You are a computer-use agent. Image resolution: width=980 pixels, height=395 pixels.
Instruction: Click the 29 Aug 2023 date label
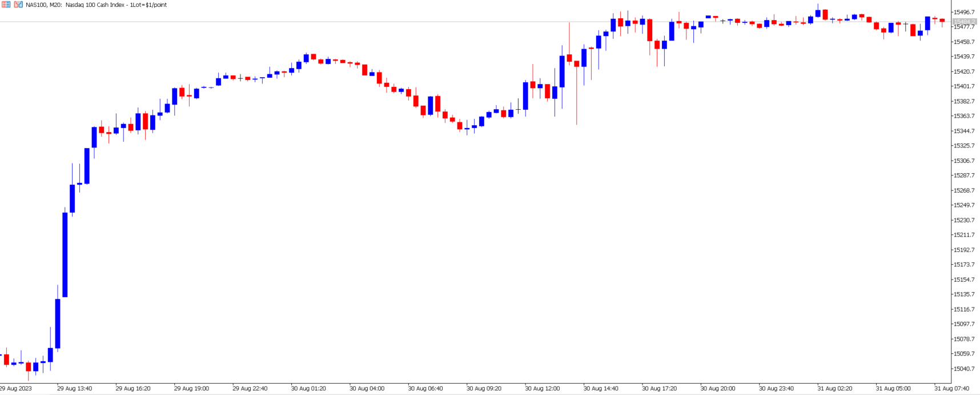coord(16,389)
